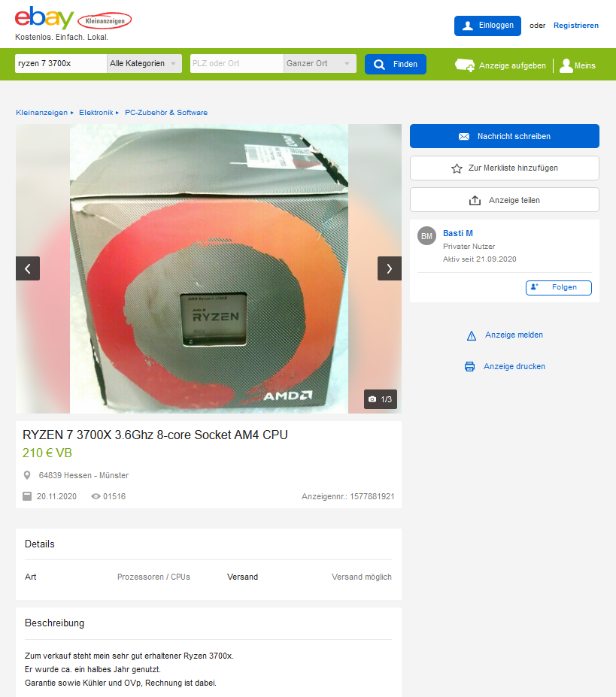Open the Registrieren link
The height and width of the screenshot is (697, 616).
pos(576,26)
